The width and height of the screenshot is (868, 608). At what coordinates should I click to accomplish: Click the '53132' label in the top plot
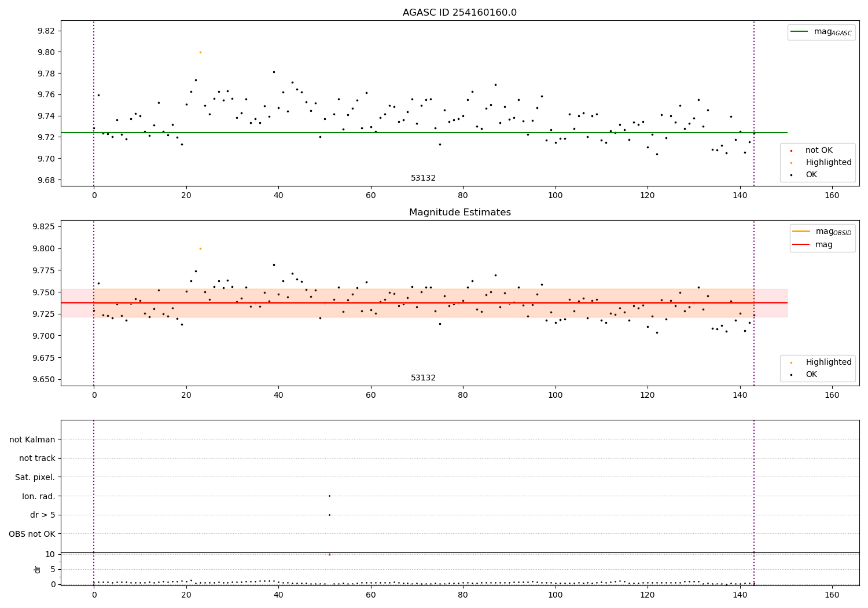pyautogui.click(x=423, y=178)
